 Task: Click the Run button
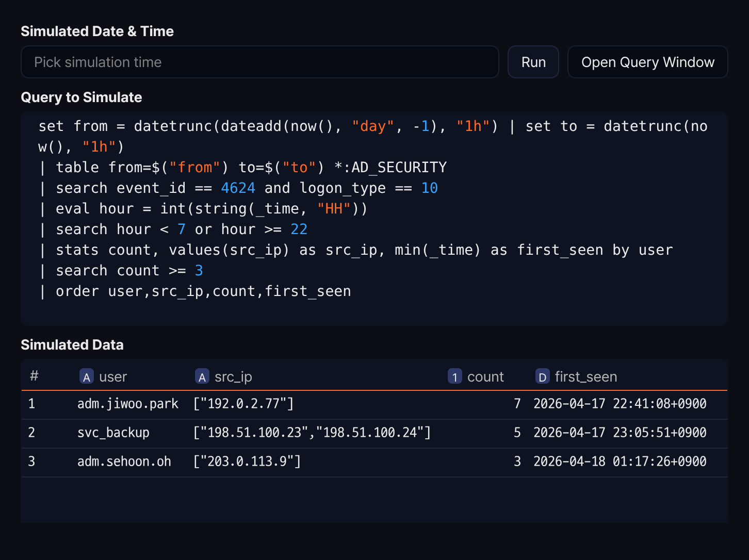tap(533, 62)
